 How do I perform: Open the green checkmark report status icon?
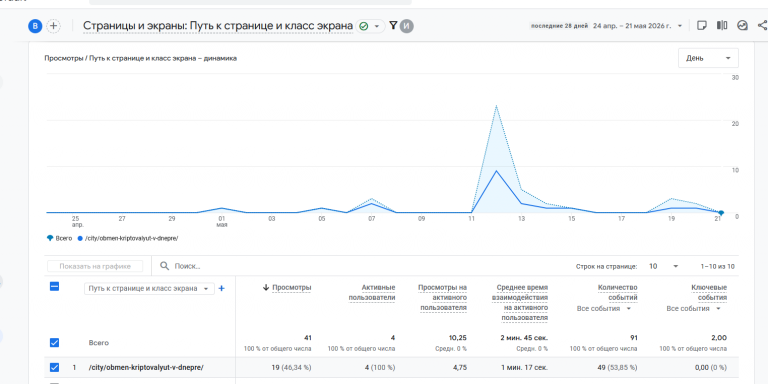363,26
